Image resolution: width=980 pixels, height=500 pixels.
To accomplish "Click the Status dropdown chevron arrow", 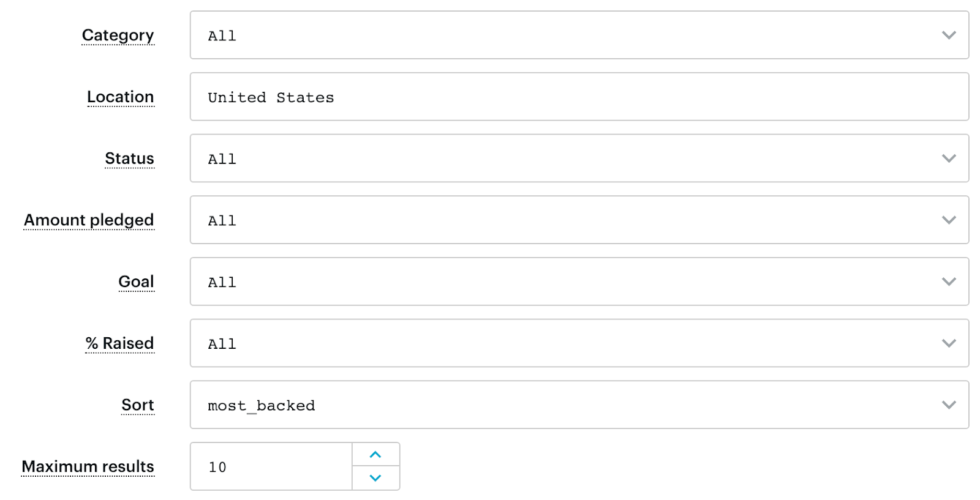I will 949,159.
